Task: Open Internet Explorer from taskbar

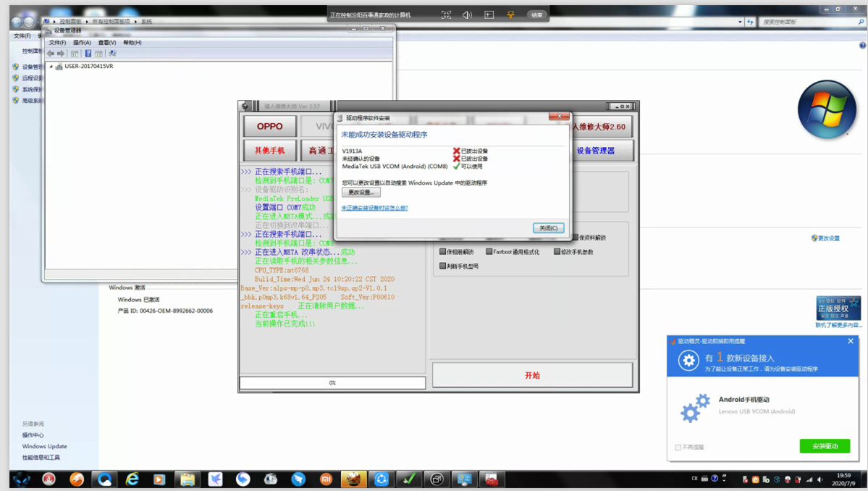Action: point(132,479)
